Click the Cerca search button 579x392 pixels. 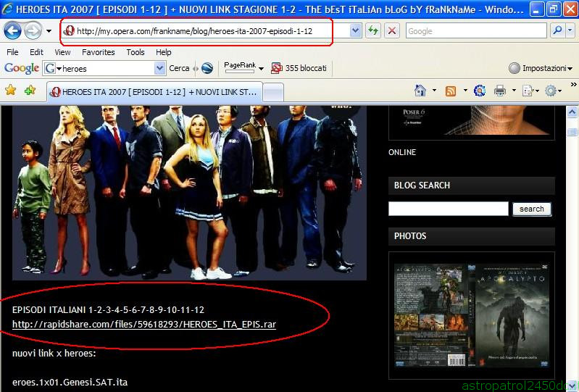[x=179, y=68]
